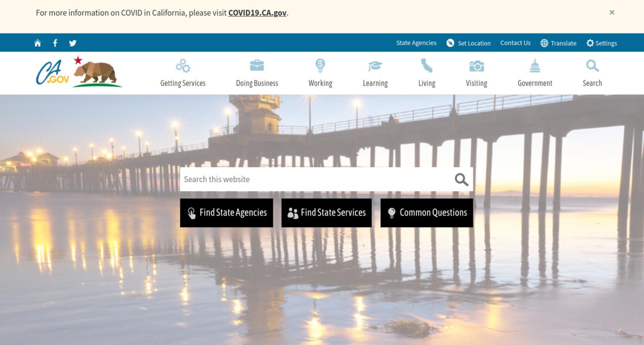Click the home icon in the utility bar
This screenshot has height=345, width=644.
pyautogui.click(x=38, y=43)
